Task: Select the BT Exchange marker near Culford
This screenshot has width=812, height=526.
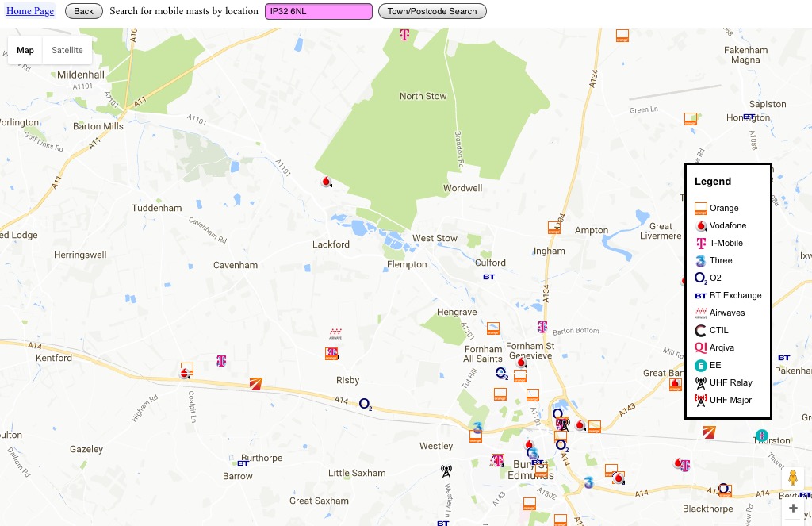Action: [489, 277]
